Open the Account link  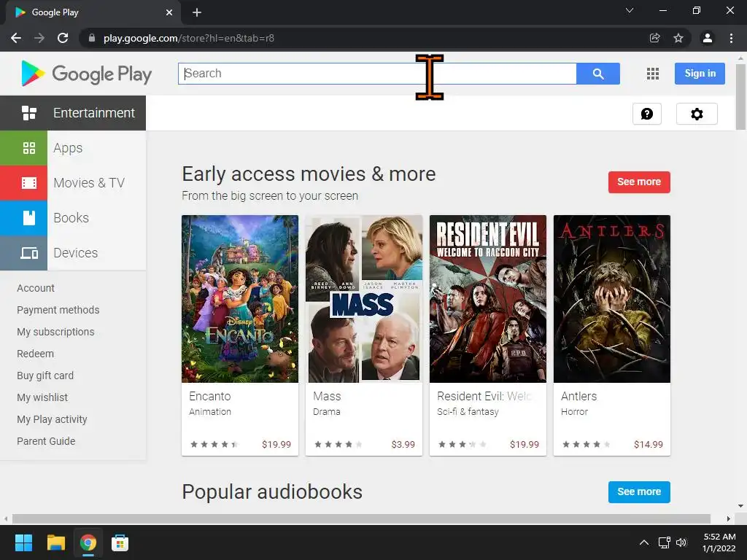[36, 288]
